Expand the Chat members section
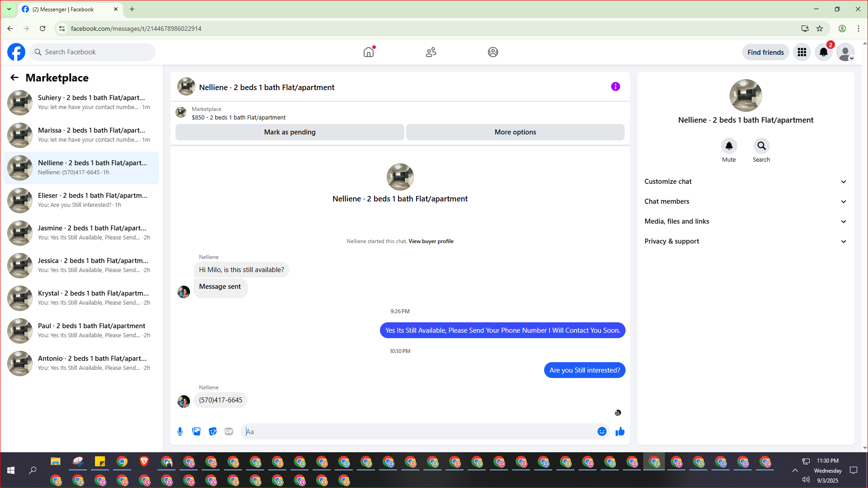Screen dimensions: 868x488 coord(745,201)
